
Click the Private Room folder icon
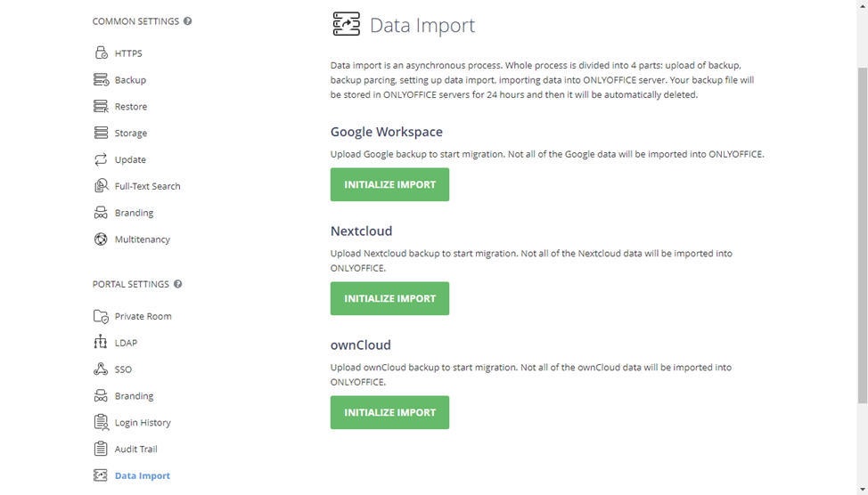point(101,316)
